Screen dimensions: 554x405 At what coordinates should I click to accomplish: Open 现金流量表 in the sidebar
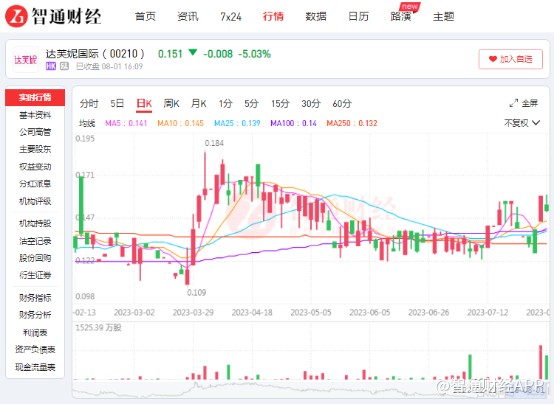click(35, 367)
